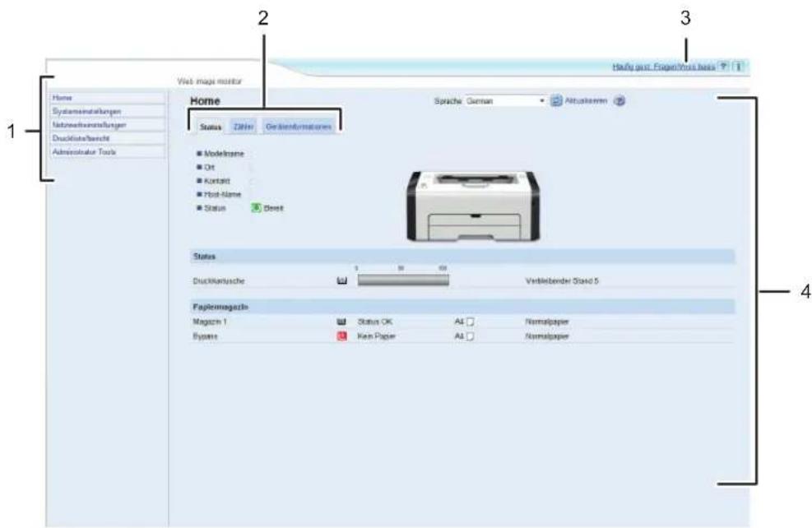
Task: Click the 'Kein Papier' text in Bypass row
Action: point(376,336)
